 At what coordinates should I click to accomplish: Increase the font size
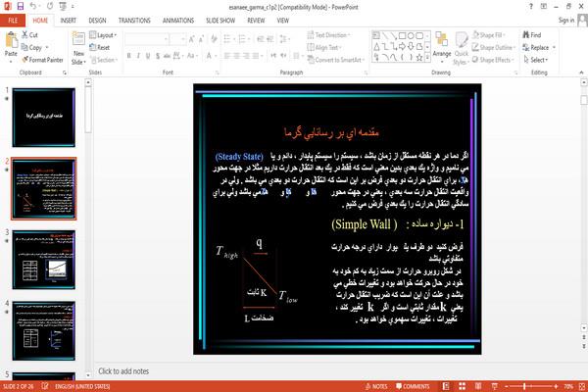pos(192,38)
